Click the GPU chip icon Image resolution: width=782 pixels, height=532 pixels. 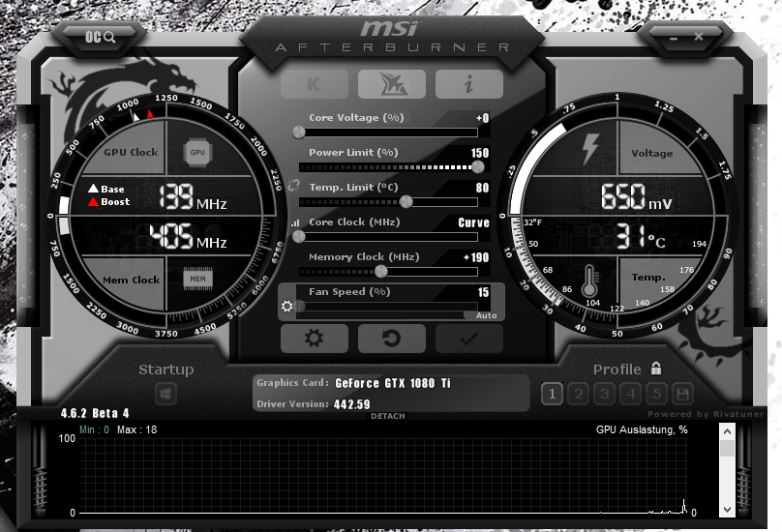(x=197, y=152)
